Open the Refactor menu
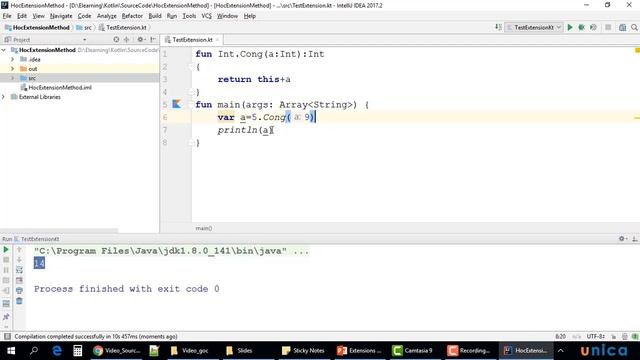 click(132, 16)
